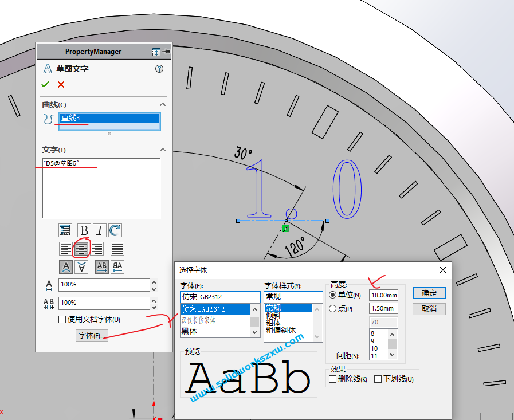Choose left-align for the sketch text
The image size is (514, 420).
65,248
